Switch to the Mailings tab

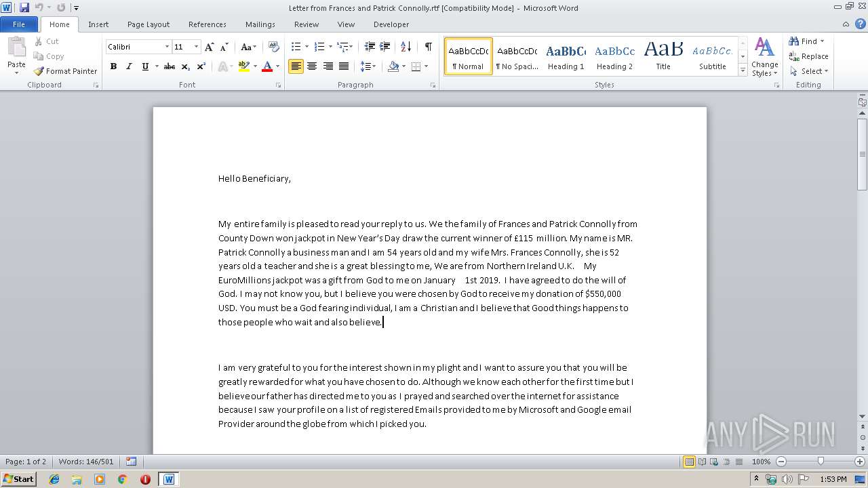point(260,24)
